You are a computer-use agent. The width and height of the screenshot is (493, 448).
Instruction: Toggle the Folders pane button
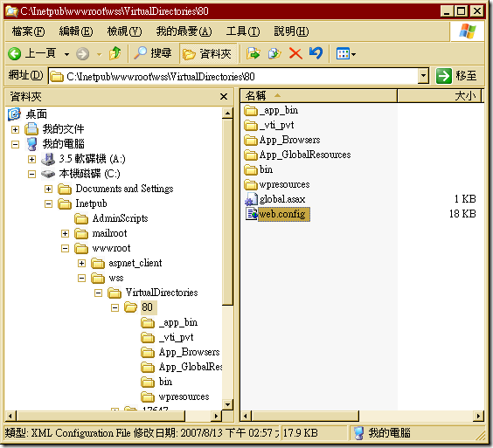pos(207,54)
